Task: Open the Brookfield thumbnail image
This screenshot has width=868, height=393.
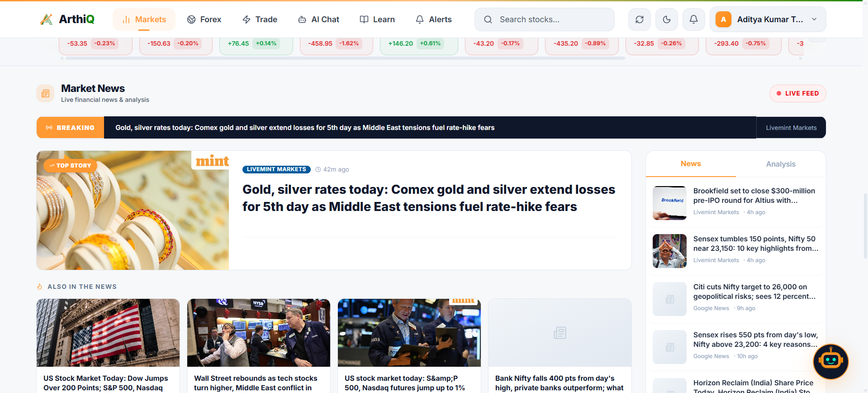Action: 669,203
